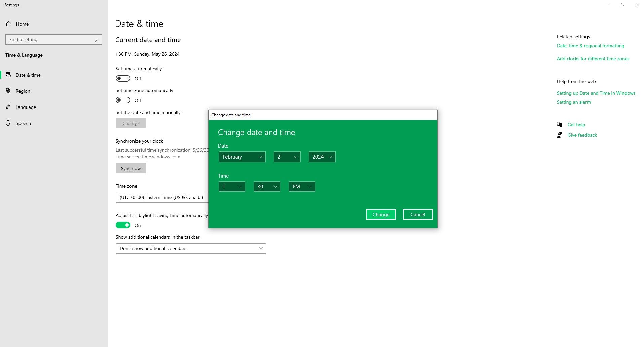Click Time server: time.windows.com text
Screen dimensions: 644x347
click(x=148, y=157)
